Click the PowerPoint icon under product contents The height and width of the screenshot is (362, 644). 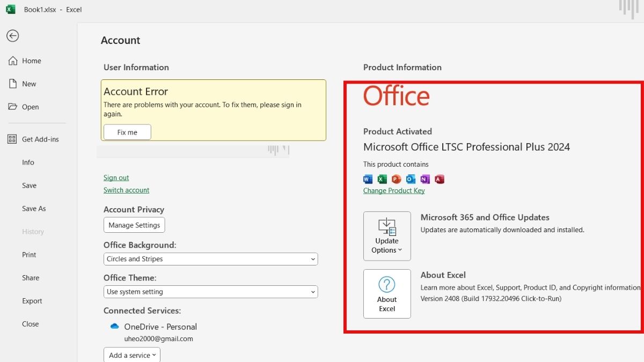coord(397,179)
